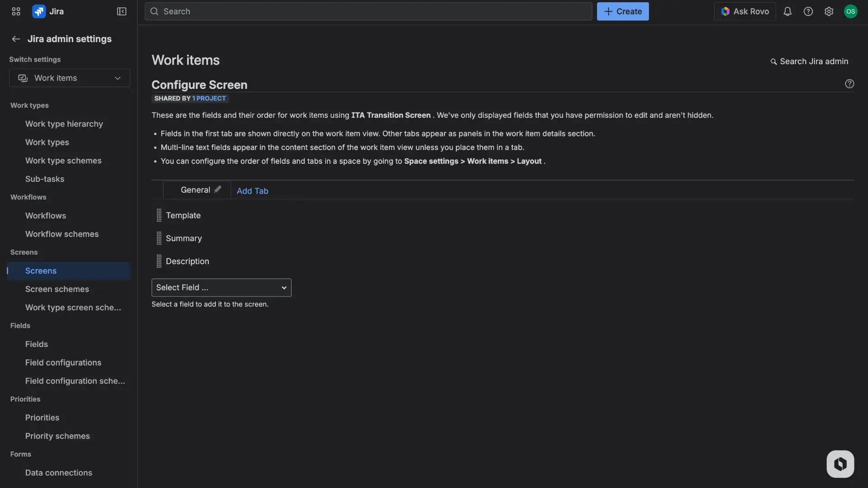This screenshot has width=868, height=488.
Task: Click the help question mark in the top bar
Action: click(x=808, y=11)
